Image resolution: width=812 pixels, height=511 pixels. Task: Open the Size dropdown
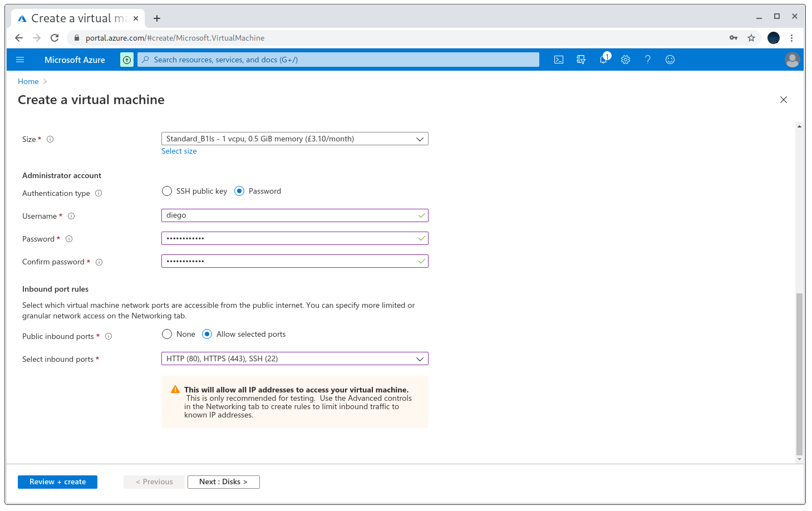point(295,139)
